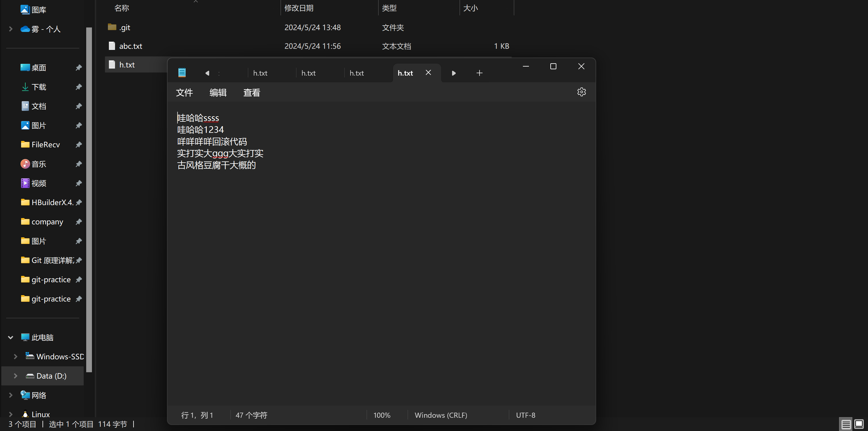Unpin 桌面 from quick access
The width and height of the screenshot is (868, 431).
pyautogui.click(x=78, y=68)
